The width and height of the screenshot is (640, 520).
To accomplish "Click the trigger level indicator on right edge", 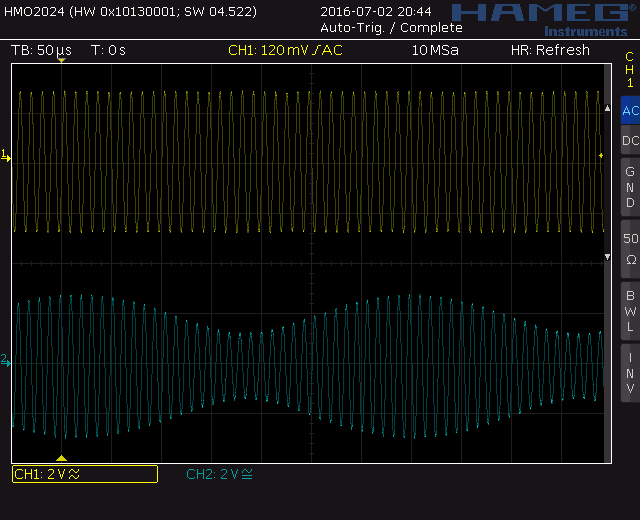I will [x=601, y=156].
